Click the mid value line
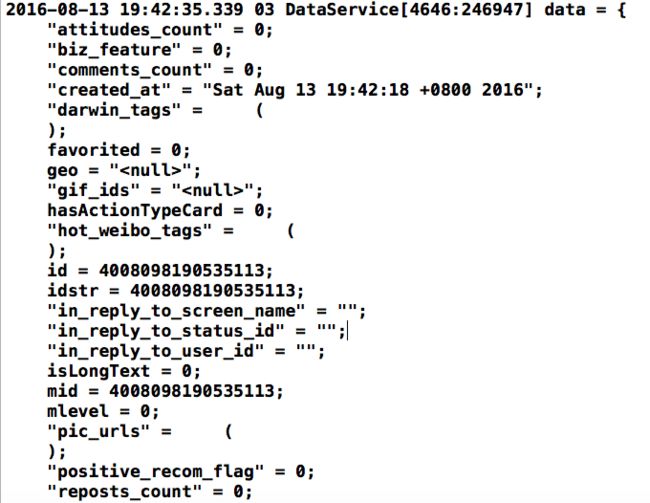 (165, 391)
